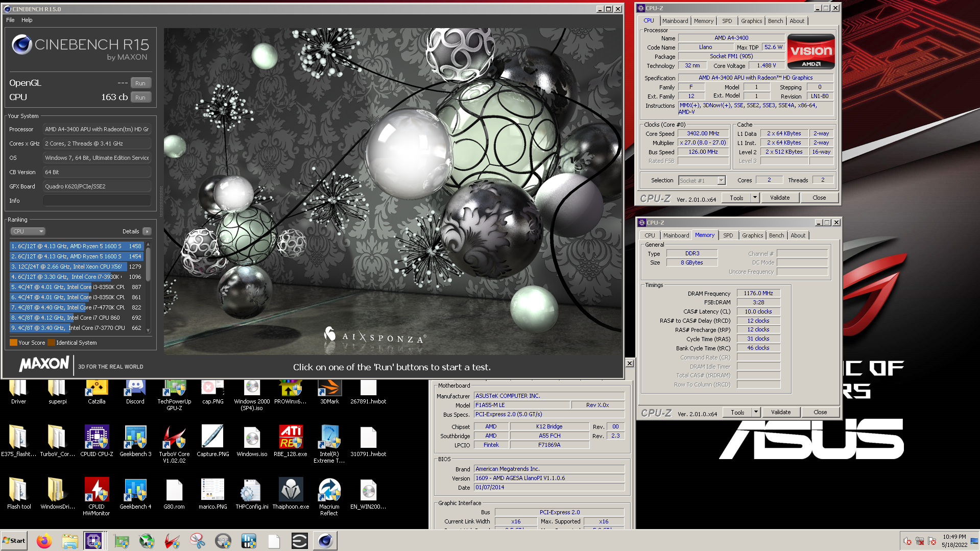This screenshot has width=980, height=551.
Task: Open the GPU-Z graphics card icon in taskbar
Action: [x=121, y=541]
